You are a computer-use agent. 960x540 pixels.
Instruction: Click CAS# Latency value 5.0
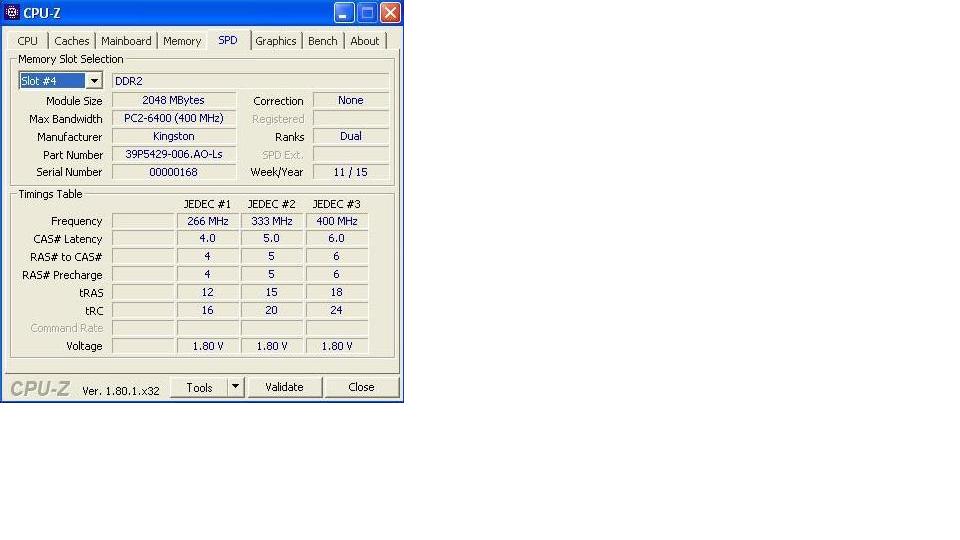tap(272, 239)
